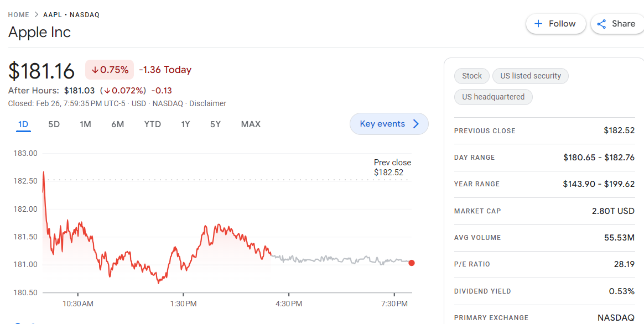This screenshot has width=644, height=324.
Task: Click the 10:30 AM axis label
Action: click(x=78, y=304)
